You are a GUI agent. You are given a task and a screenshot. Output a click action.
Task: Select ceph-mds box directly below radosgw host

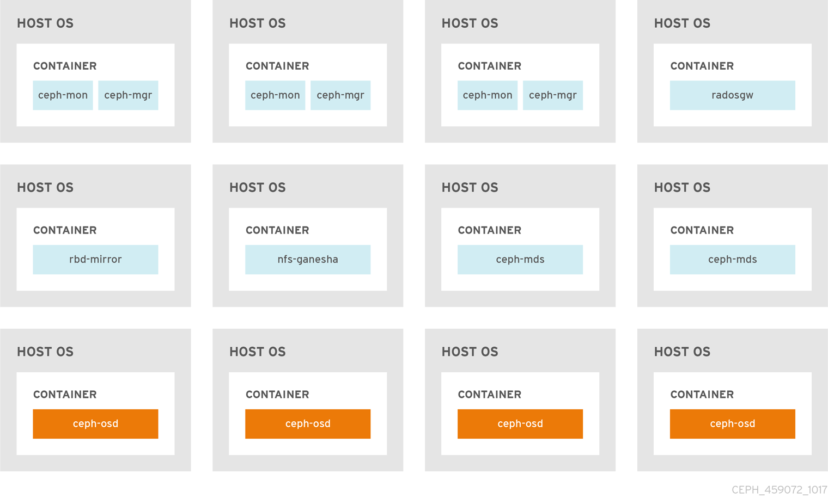click(x=732, y=260)
